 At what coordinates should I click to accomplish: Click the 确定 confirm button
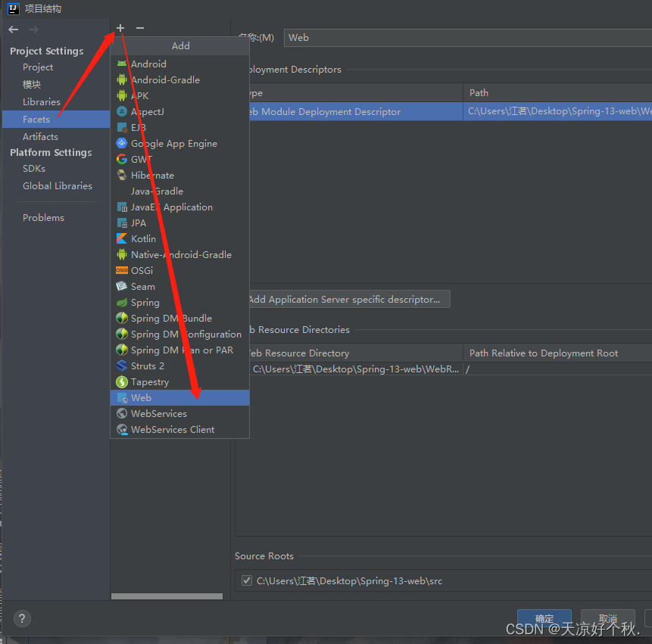[x=544, y=618]
